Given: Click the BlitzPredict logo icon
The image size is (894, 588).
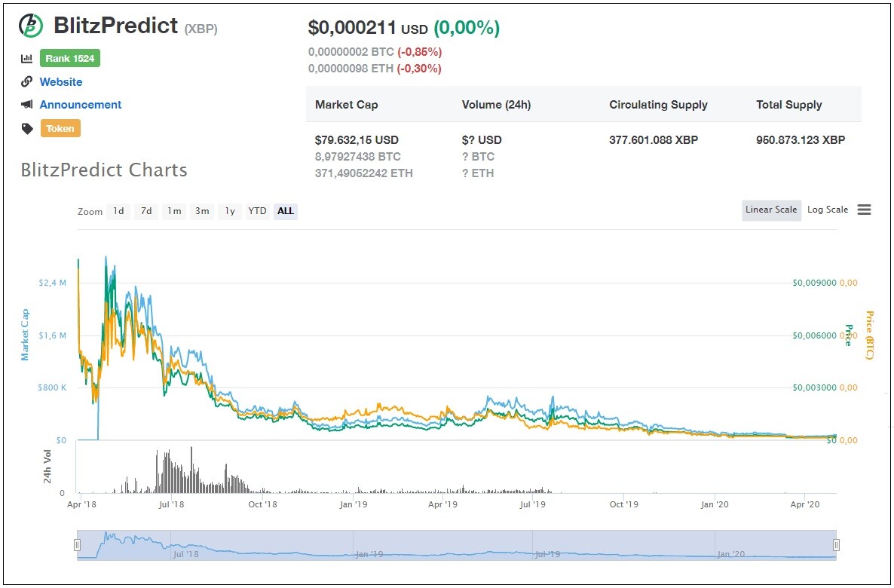Looking at the screenshot, I should pos(31,25).
